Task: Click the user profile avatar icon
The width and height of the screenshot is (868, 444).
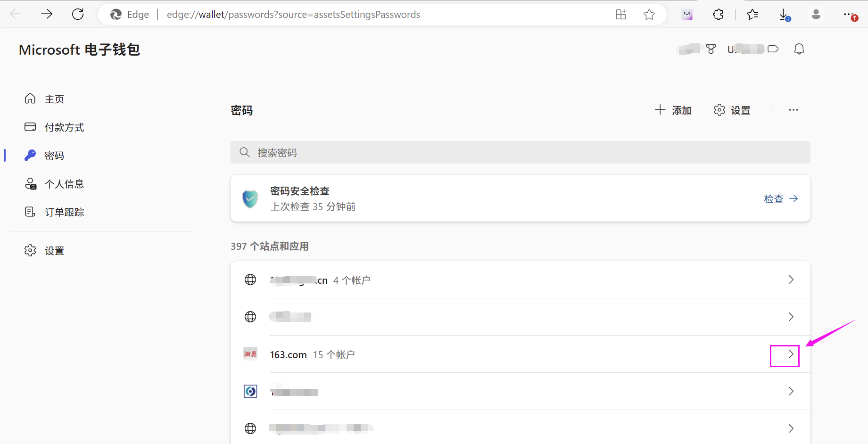Action: click(x=816, y=15)
